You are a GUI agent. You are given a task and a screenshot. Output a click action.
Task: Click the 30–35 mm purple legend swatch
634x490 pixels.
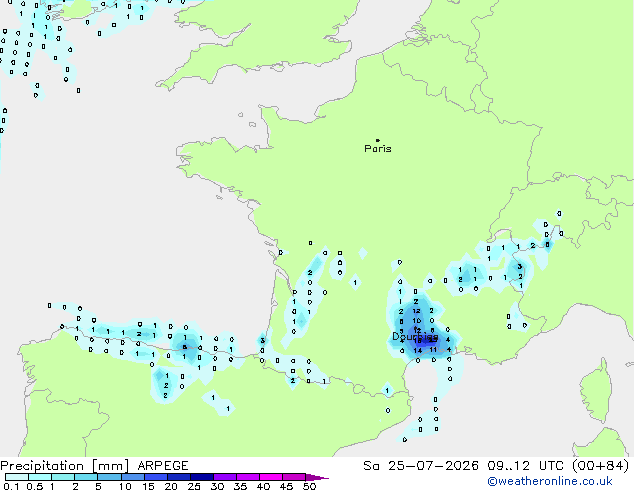coord(225,477)
